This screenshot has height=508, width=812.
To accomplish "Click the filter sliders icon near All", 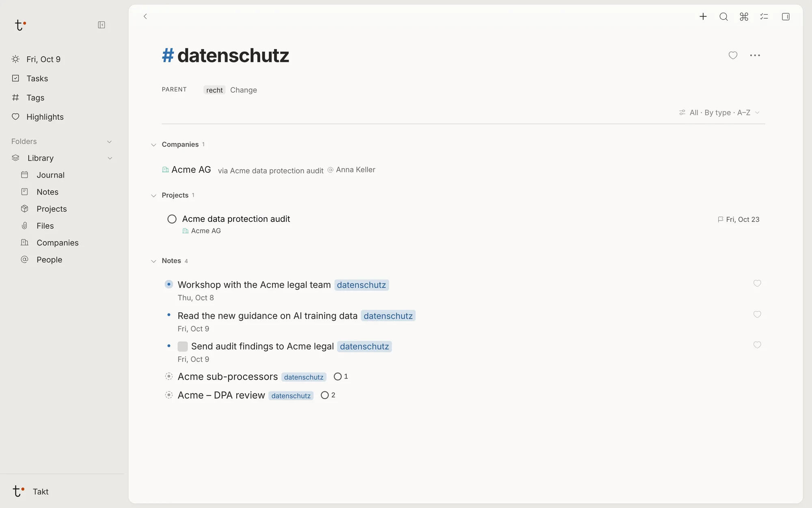I will click(682, 113).
